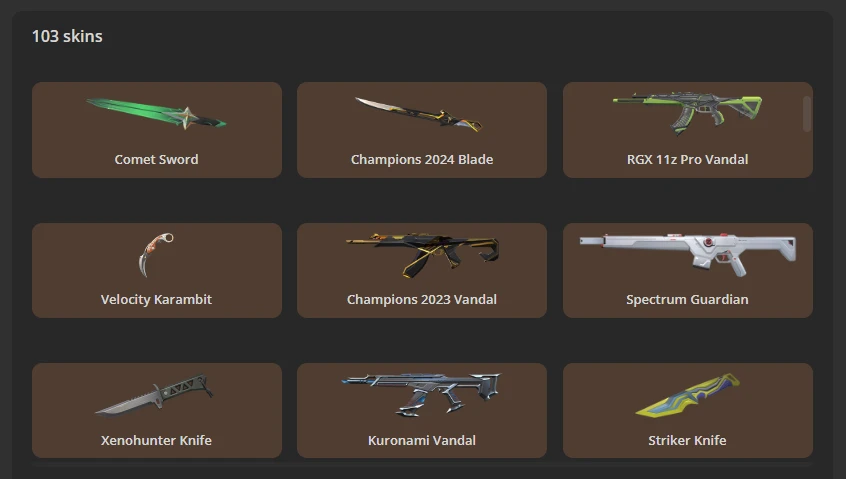Open the Champions 2024 Blade label
Screen dimensions: 846x479
pos(422,160)
